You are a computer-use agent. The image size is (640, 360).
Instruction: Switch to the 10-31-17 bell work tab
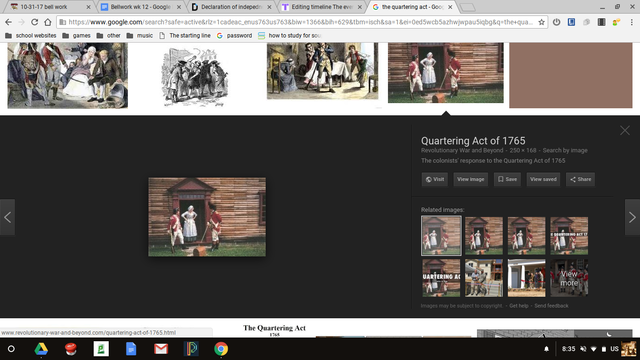[50, 7]
